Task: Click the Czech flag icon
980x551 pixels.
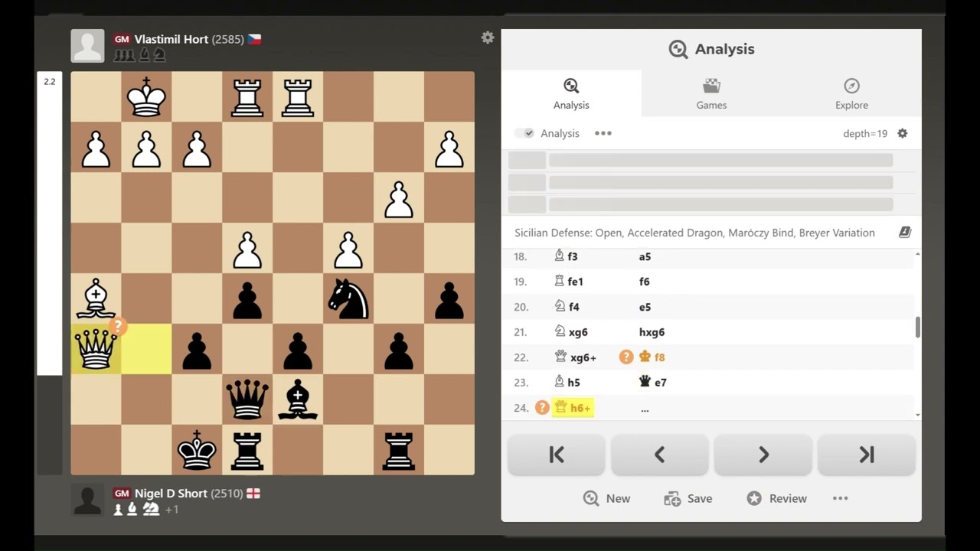Action: pos(255,39)
